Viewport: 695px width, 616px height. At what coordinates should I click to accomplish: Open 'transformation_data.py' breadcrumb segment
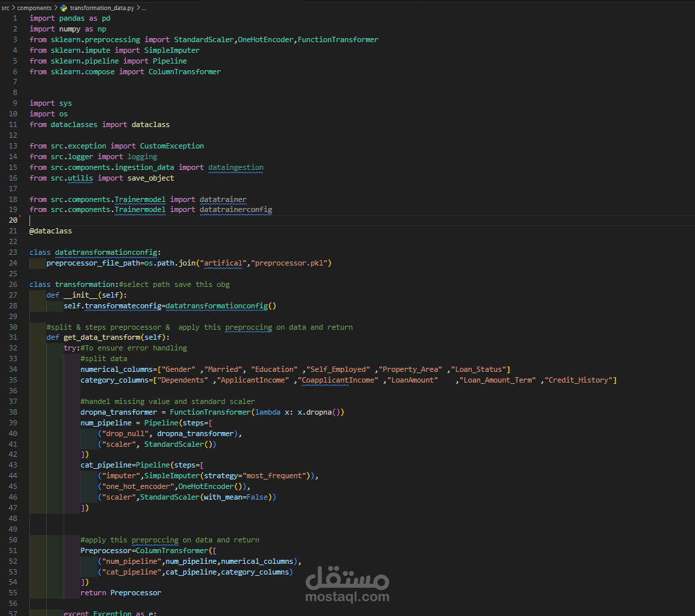(102, 8)
